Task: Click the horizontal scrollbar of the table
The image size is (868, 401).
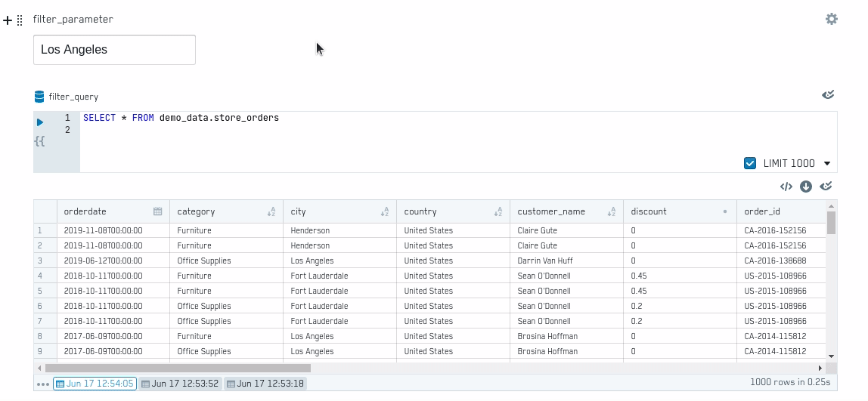Action: (178, 369)
